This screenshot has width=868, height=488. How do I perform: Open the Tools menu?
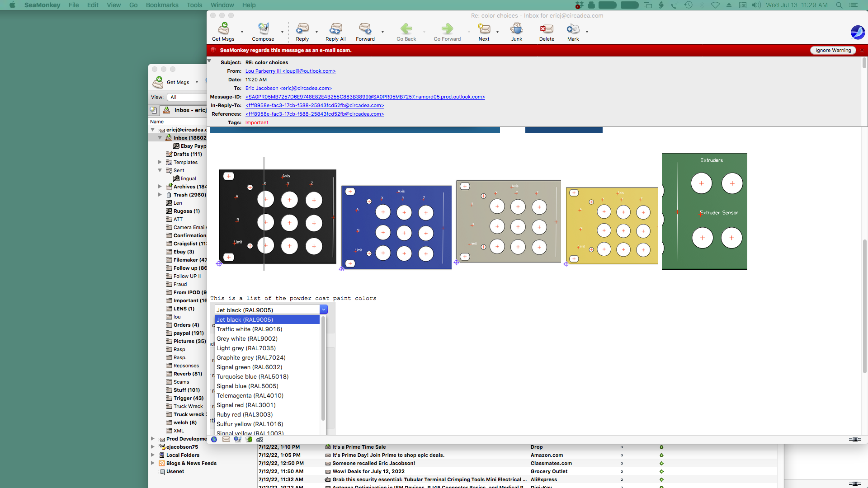click(x=194, y=5)
